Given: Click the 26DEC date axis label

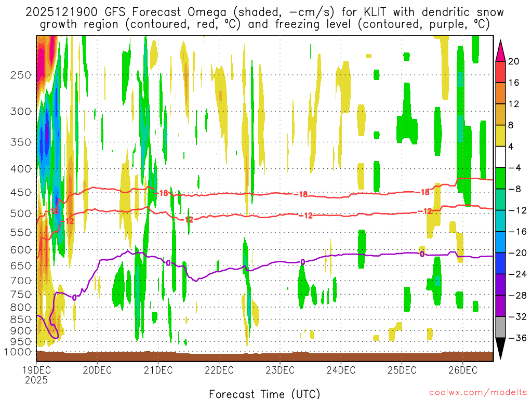Looking at the screenshot, I should 463,370.
